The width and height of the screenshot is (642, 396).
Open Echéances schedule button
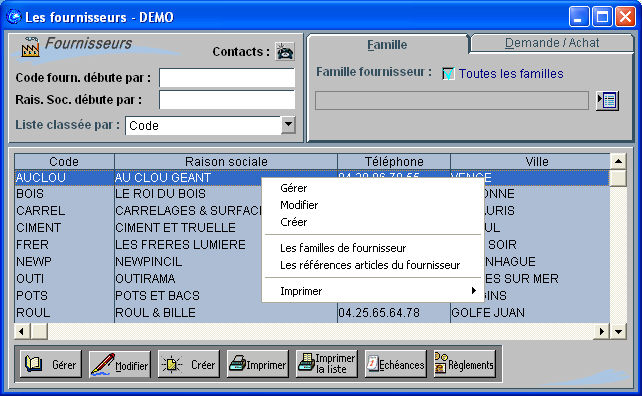tap(396, 364)
